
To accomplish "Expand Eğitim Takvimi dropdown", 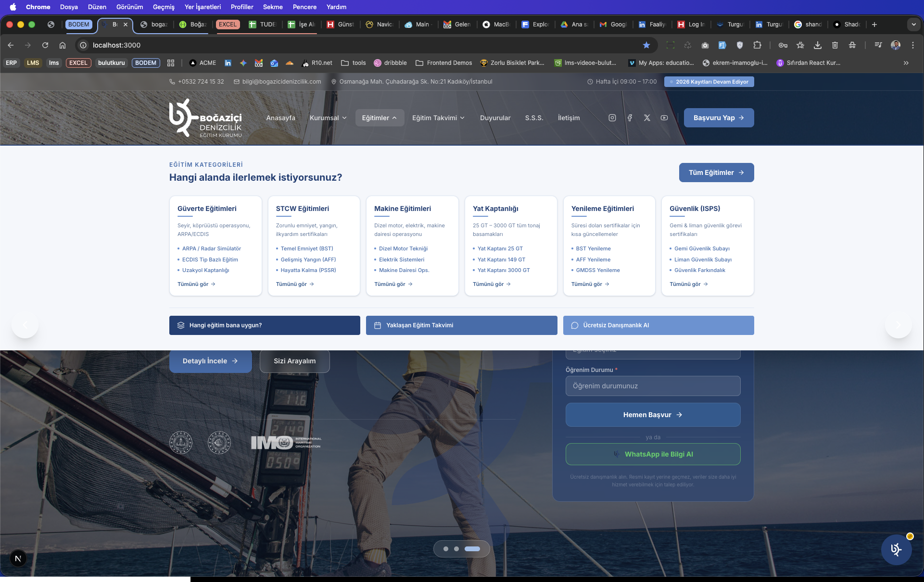I will (438, 118).
